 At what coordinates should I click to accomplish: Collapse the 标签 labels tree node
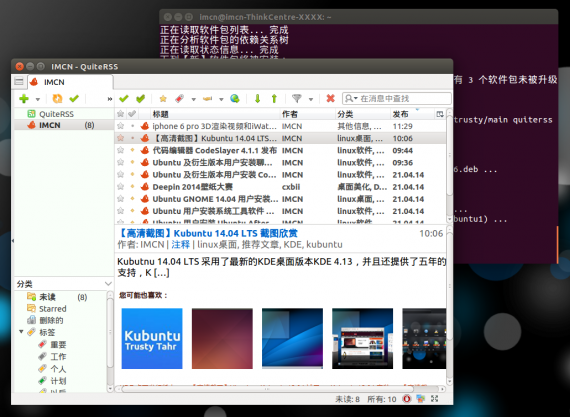coord(21,332)
